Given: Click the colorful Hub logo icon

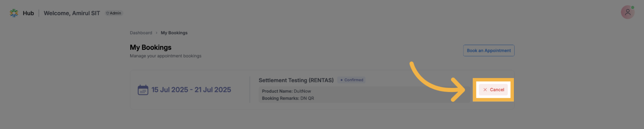Looking at the screenshot, I should click(14, 13).
